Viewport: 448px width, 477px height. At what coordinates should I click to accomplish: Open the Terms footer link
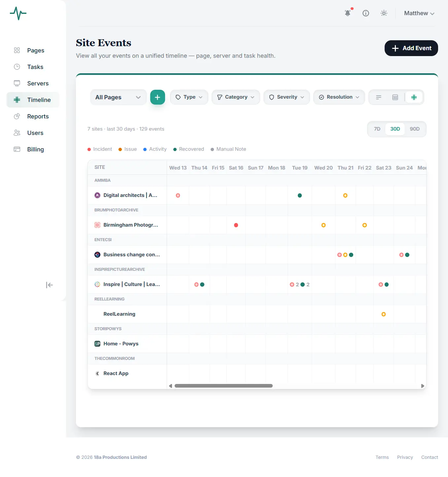(382, 457)
